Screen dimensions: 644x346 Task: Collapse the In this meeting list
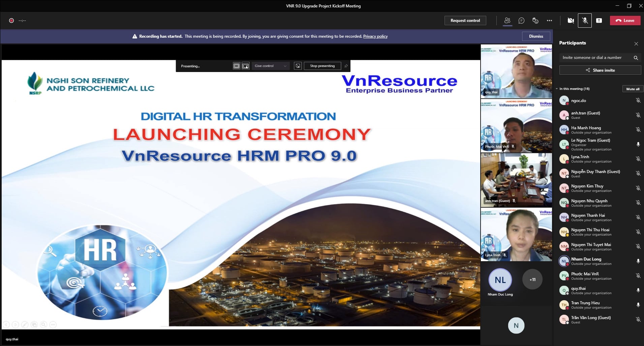tap(557, 89)
